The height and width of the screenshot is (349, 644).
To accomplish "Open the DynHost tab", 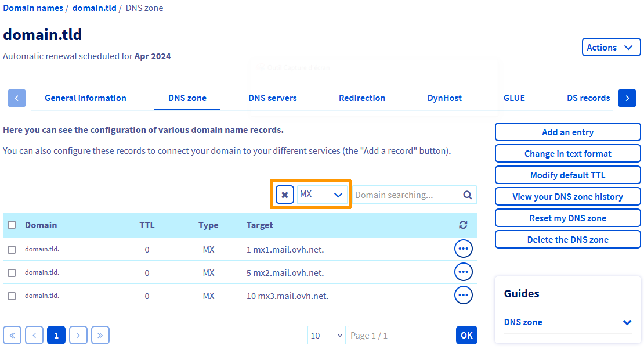I will pyautogui.click(x=444, y=98).
